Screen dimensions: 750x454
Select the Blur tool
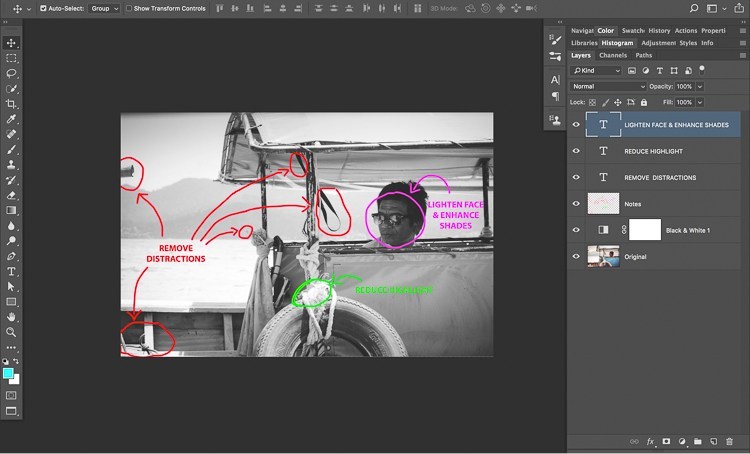pyautogui.click(x=11, y=226)
